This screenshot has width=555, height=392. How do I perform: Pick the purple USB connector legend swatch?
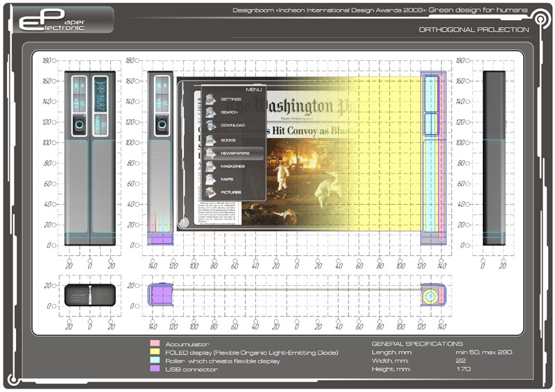(154, 369)
